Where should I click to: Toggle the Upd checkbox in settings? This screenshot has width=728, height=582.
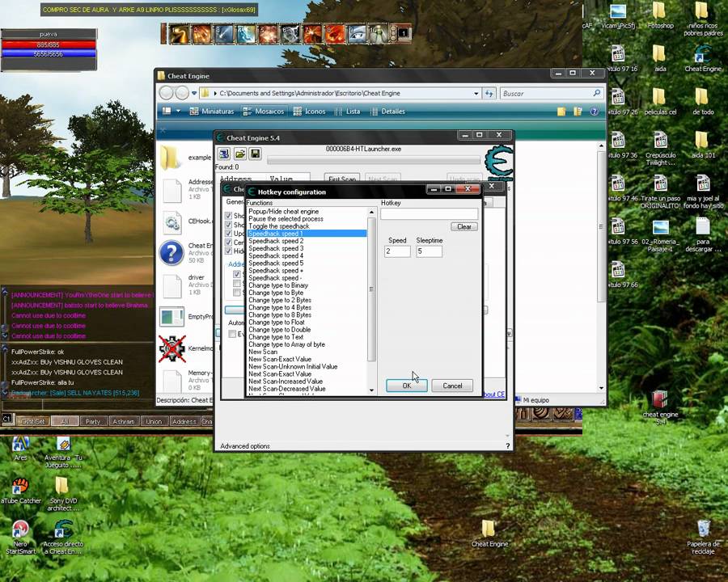click(x=228, y=234)
